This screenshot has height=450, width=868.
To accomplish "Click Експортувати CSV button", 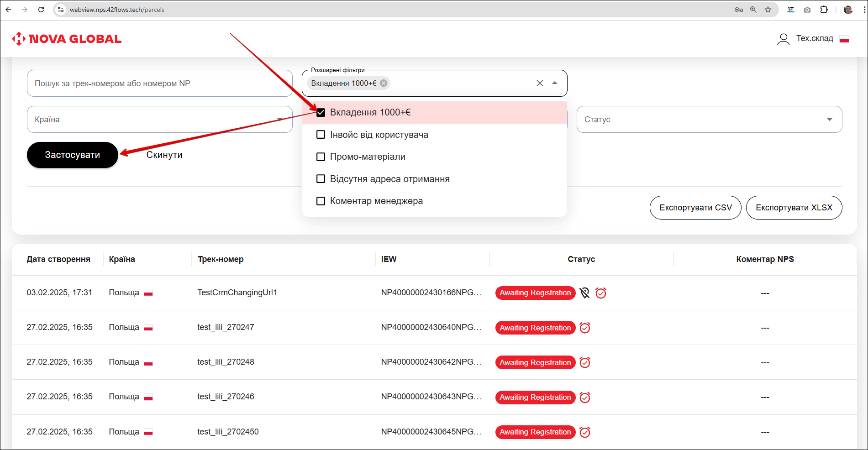I will 695,208.
